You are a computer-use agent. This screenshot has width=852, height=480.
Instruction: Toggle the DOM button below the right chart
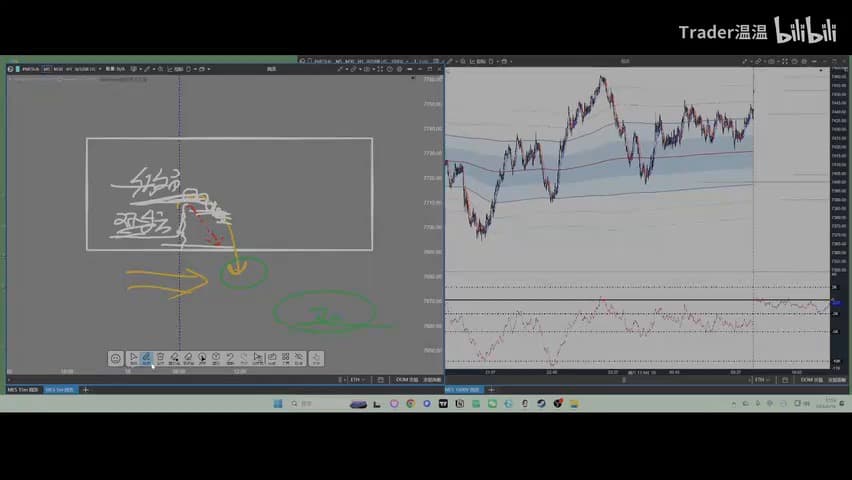812,379
